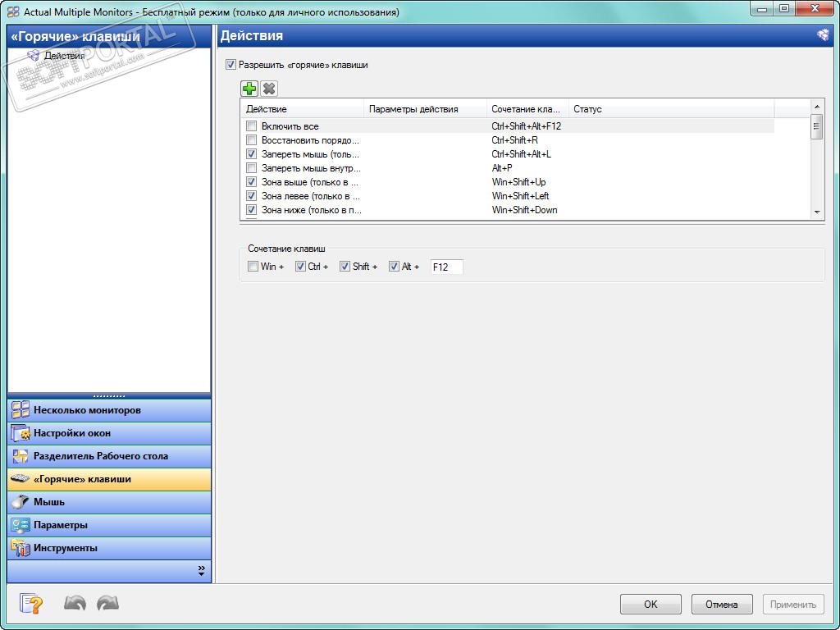Viewport: 840px width, 630px height.
Task: Click the Отмена button
Action: click(x=722, y=605)
